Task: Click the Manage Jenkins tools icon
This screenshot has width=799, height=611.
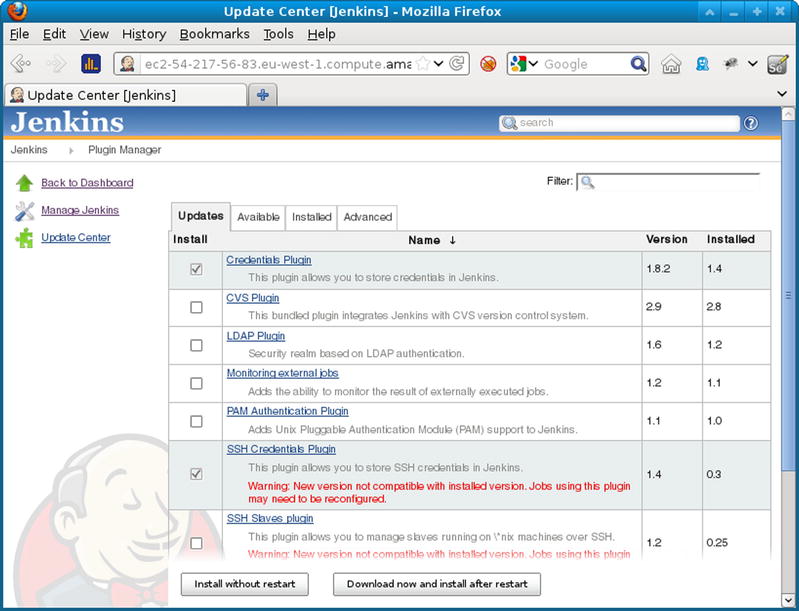Action: coord(25,211)
